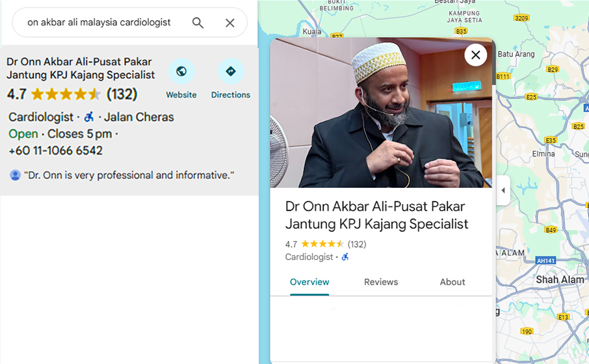Click the reviewer avatar icon beside the quote
Screen dimensions: 589x364
tap(15, 175)
